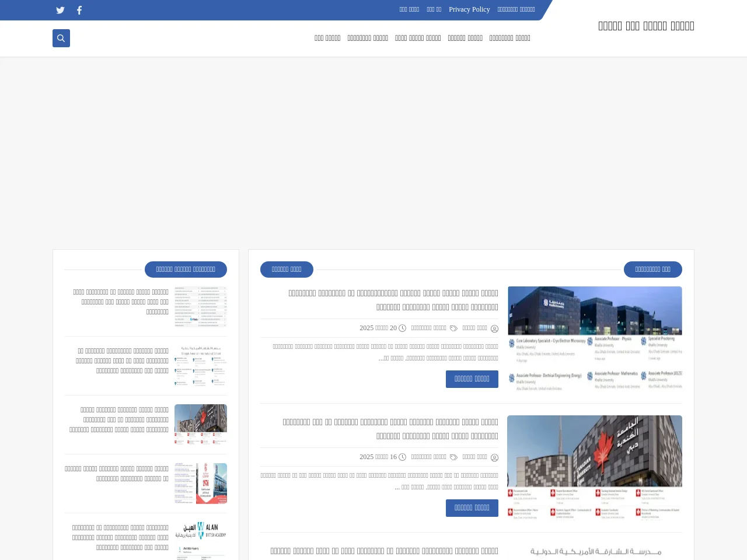Open the leftmost item of the main navigation menu
The height and width of the screenshot is (560, 747).
pos(327,38)
